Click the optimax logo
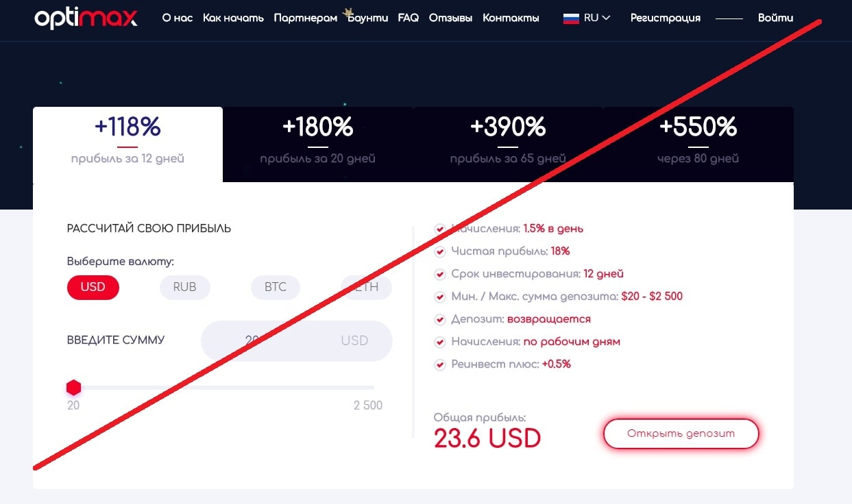Image resolution: width=852 pixels, height=504 pixels. 86,18
